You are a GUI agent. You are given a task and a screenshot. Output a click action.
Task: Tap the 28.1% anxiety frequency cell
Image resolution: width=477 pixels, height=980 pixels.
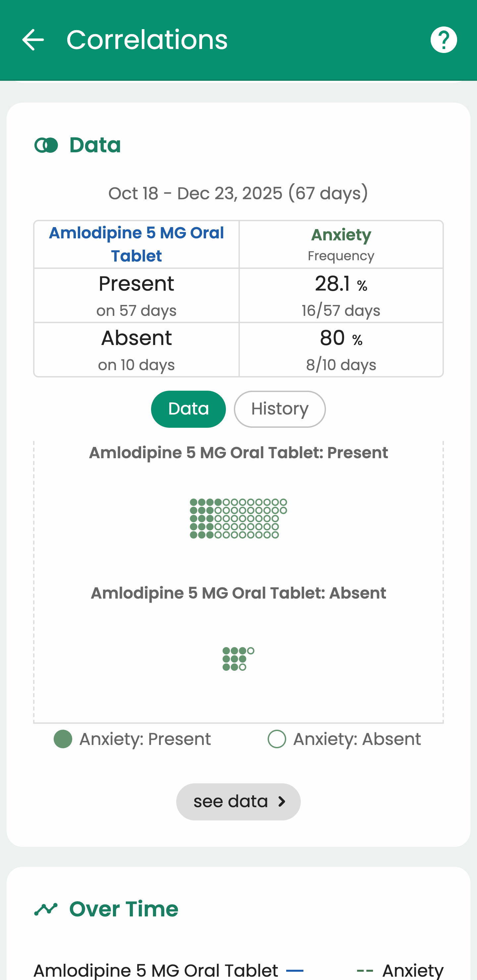click(x=341, y=295)
